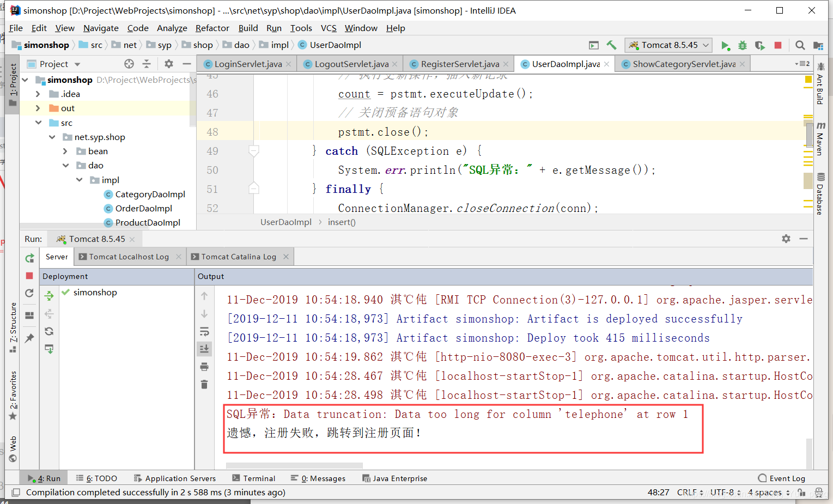Toggle the Database side panel
This screenshot has width=833, height=504.
point(820,193)
